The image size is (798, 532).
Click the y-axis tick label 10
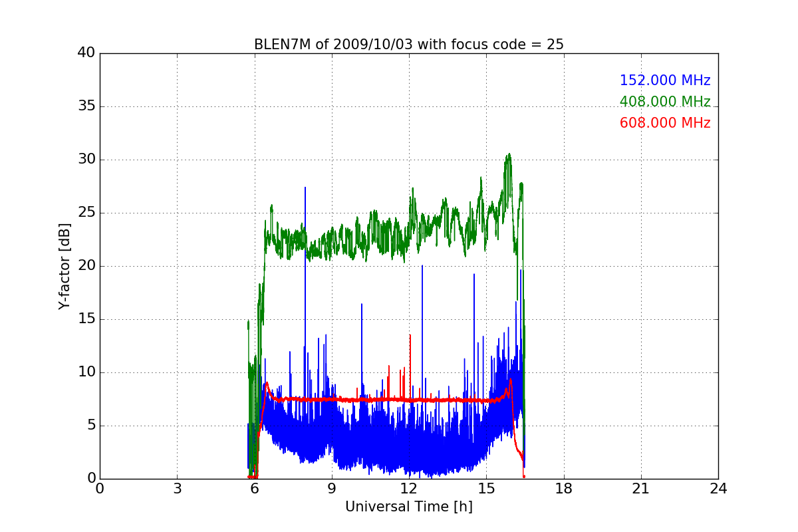(x=86, y=372)
